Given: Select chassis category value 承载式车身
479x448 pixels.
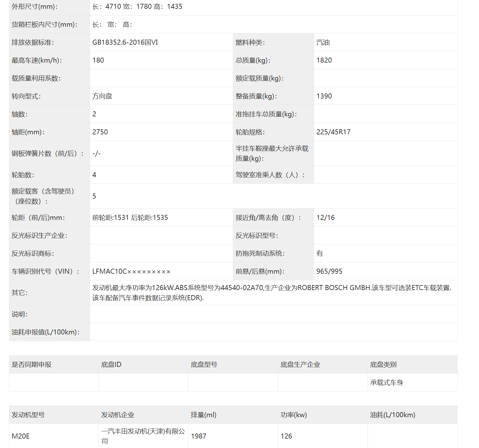Looking at the screenshot, I should tap(387, 382).
